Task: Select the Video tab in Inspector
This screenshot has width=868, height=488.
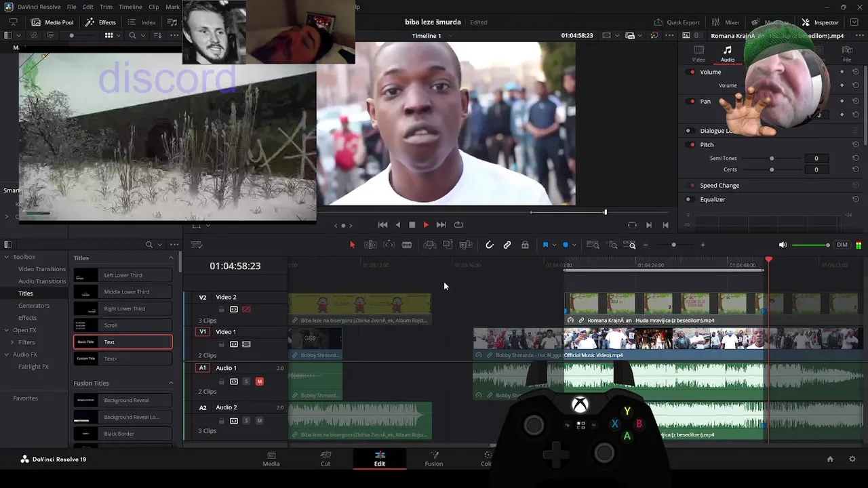Action: (x=698, y=54)
